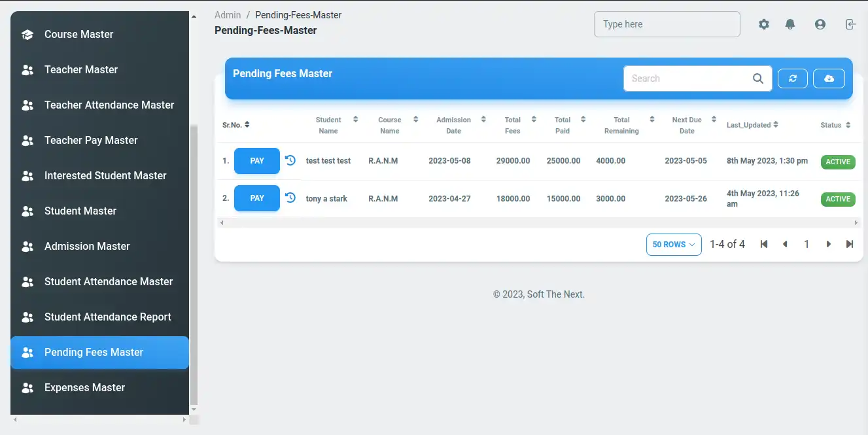Jump to the last page arrow
Viewport: 868px width, 435px height.
850,245
